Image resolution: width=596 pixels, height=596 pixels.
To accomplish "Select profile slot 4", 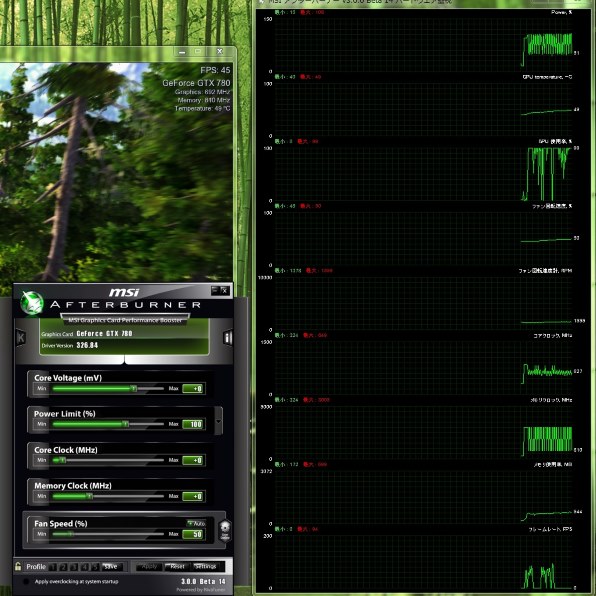I will point(85,567).
